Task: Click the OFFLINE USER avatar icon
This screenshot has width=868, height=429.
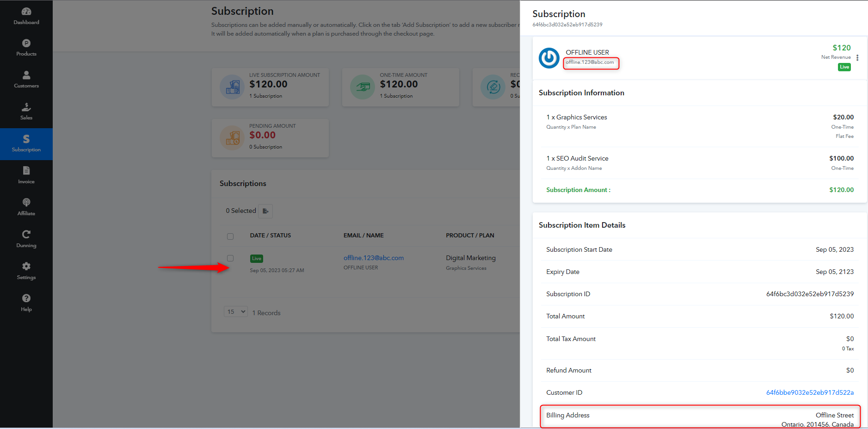Action: (x=549, y=58)
